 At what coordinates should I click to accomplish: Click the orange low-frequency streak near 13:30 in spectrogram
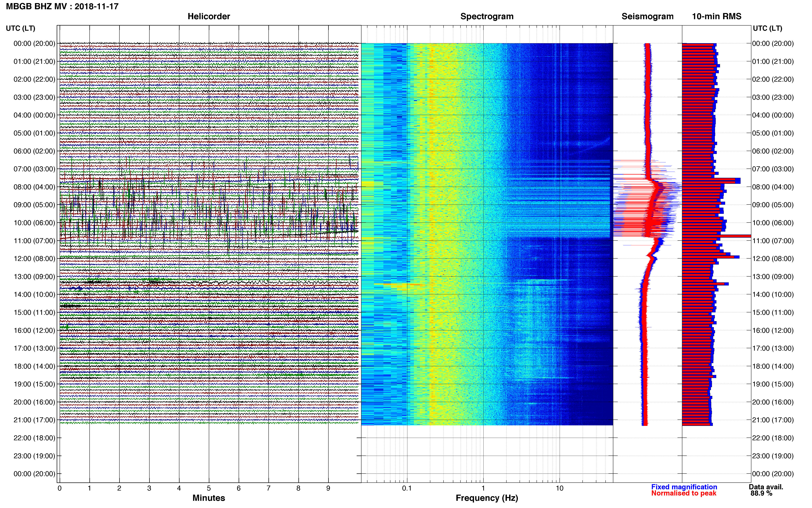(x=399, y=285)
